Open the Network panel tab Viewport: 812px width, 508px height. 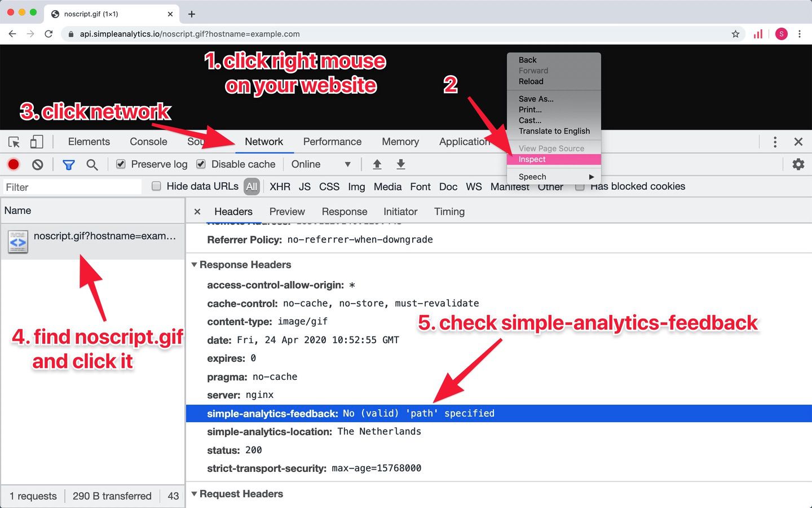[264, 142]
